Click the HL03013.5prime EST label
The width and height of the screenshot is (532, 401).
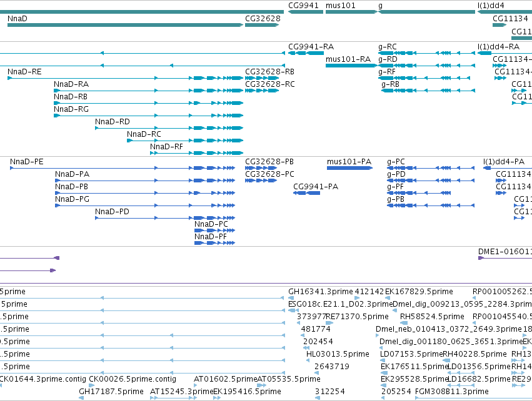click(338, 355)
